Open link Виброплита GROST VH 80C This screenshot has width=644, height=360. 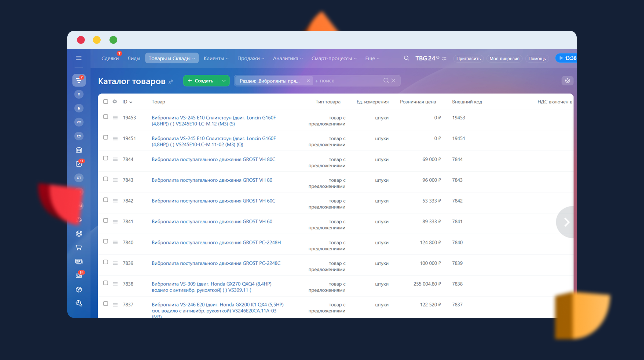tap(213, 159)
